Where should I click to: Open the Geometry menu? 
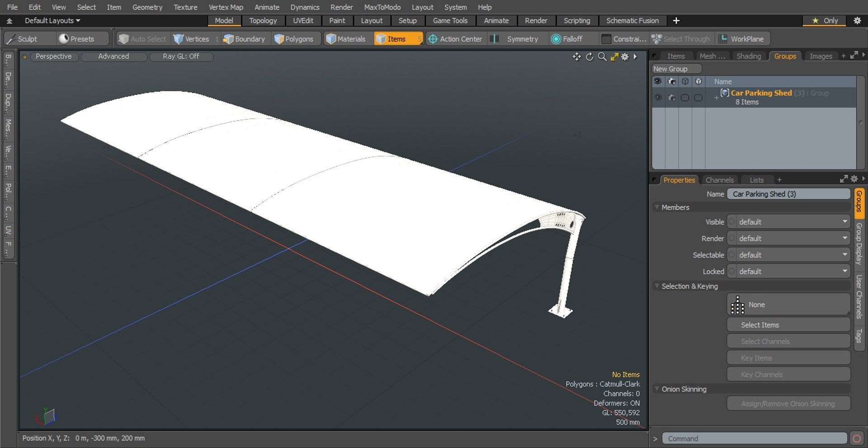point(147,7)
